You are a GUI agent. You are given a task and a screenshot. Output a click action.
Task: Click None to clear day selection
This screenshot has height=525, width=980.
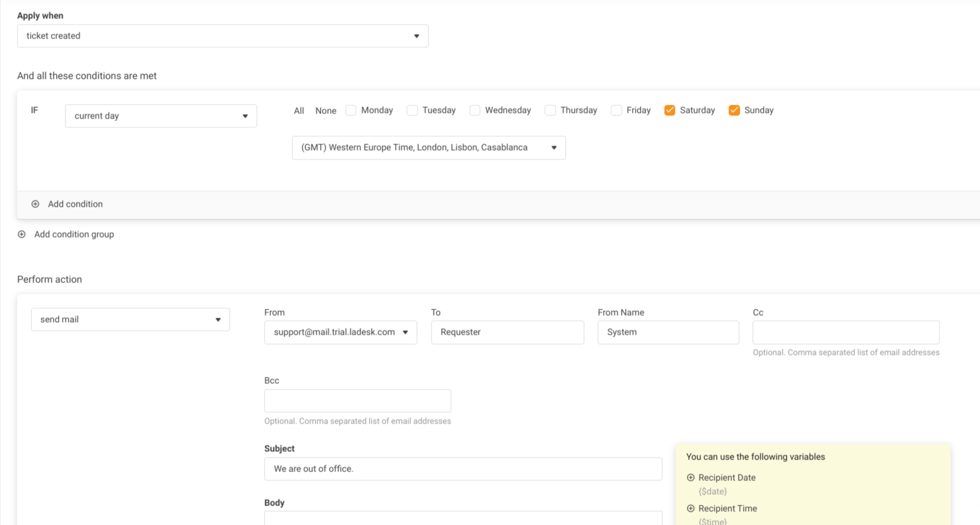[x=326, y=111]
